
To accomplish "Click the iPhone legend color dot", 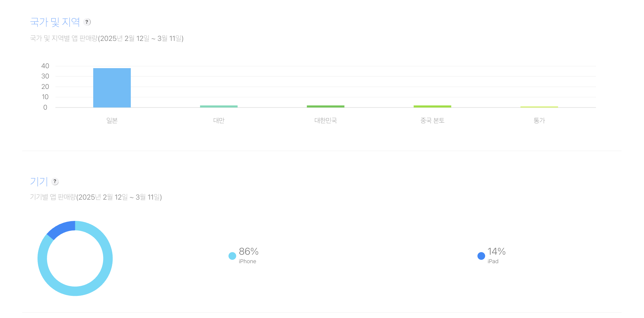I will click(x=232, y=256).
